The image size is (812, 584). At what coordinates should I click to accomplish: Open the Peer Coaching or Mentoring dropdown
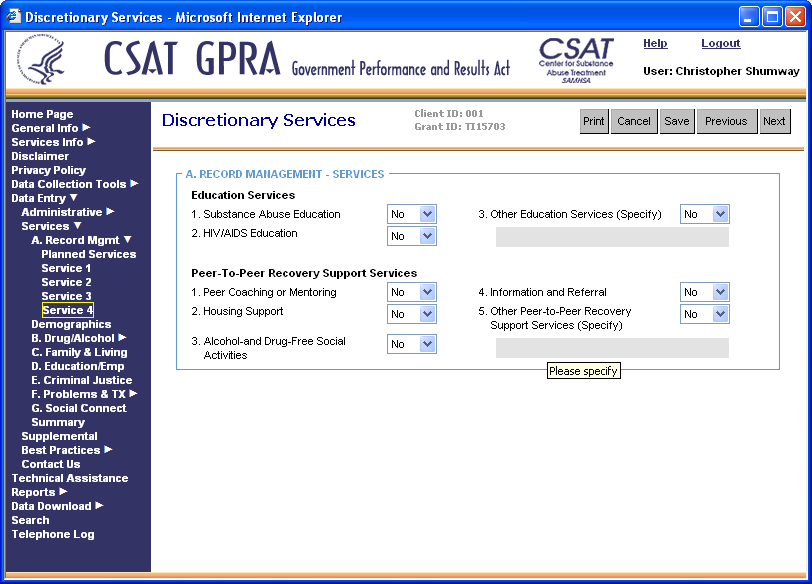tap(412, 292)
